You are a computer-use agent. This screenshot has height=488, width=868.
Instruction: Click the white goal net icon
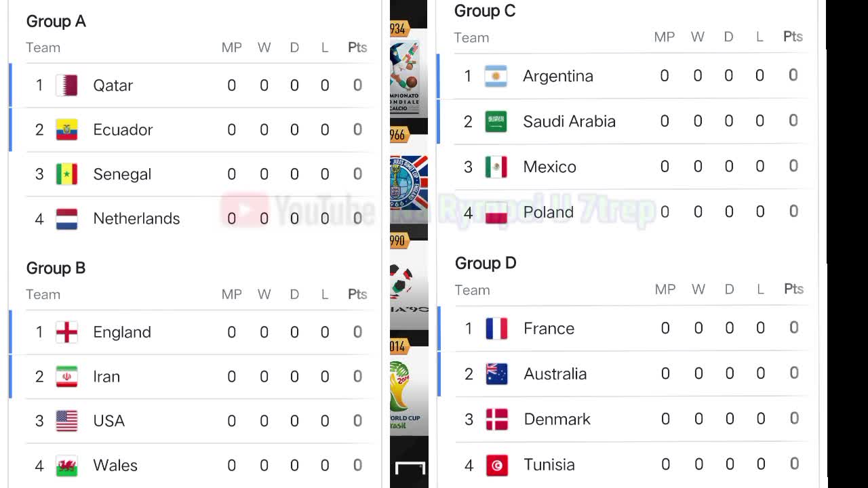(x=410, y=468)
